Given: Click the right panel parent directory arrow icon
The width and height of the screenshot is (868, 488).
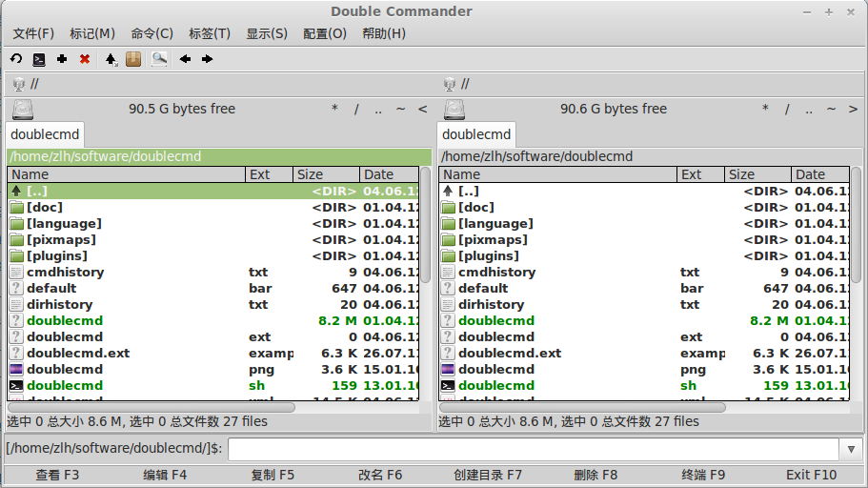Looking at the screenshot, I should (x=448, y=191).
